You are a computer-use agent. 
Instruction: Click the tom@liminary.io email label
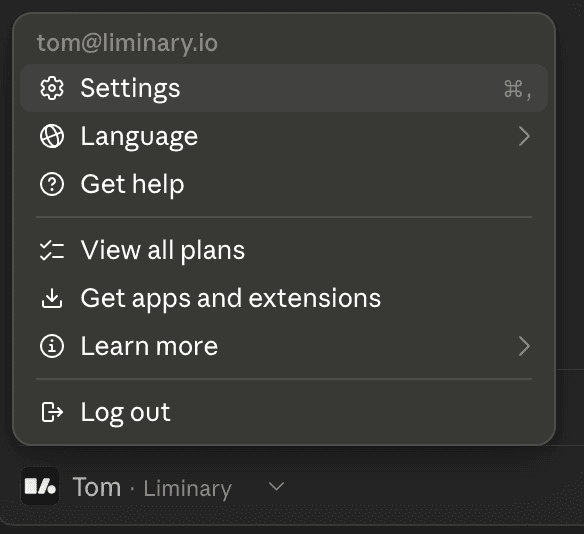click(x=127, y=43)
